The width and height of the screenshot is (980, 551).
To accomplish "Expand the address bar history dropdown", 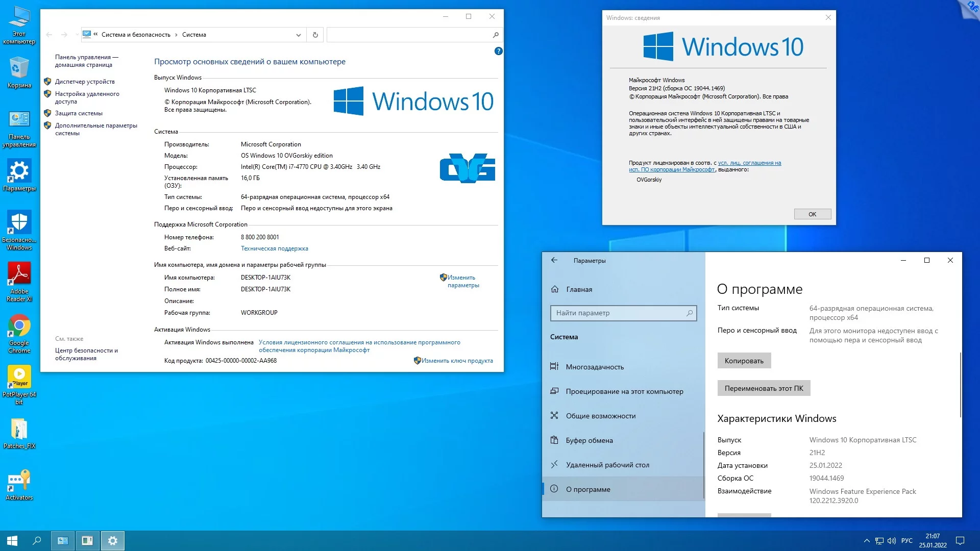I will pos(298,35).
